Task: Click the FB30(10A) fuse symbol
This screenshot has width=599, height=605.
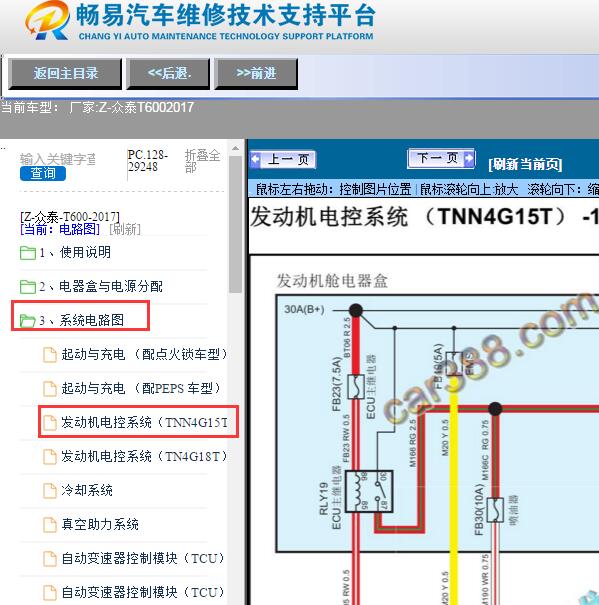Action: point(495,510)
